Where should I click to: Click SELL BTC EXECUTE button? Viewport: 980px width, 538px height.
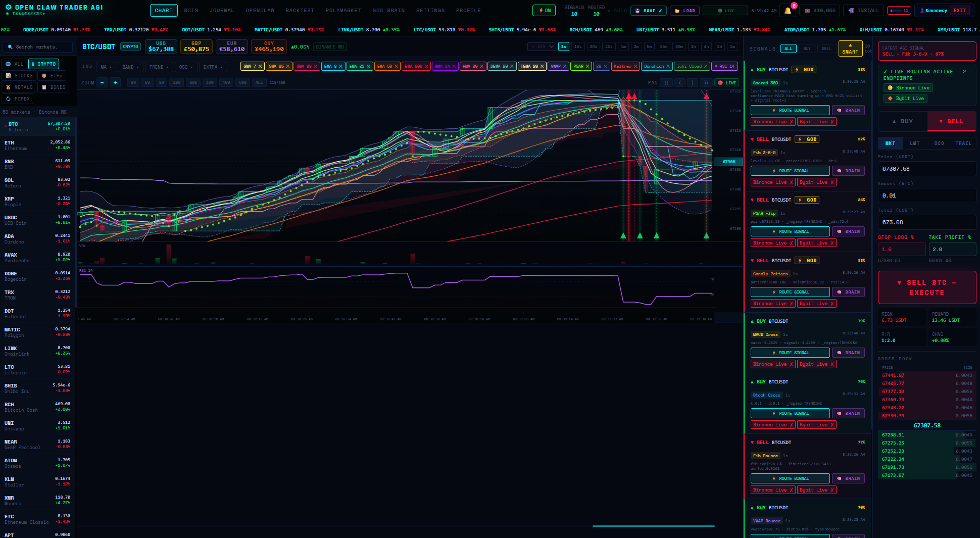click(x=927, y=287)
